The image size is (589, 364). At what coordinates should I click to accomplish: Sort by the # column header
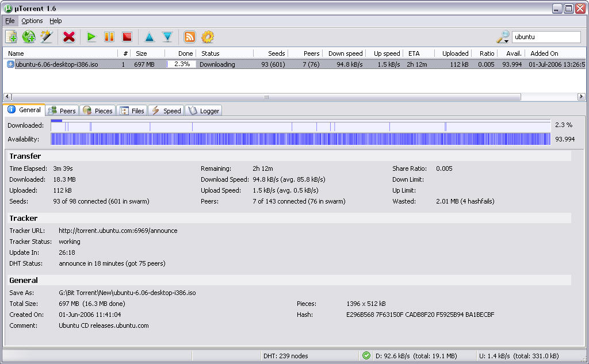tap(124, 53)
